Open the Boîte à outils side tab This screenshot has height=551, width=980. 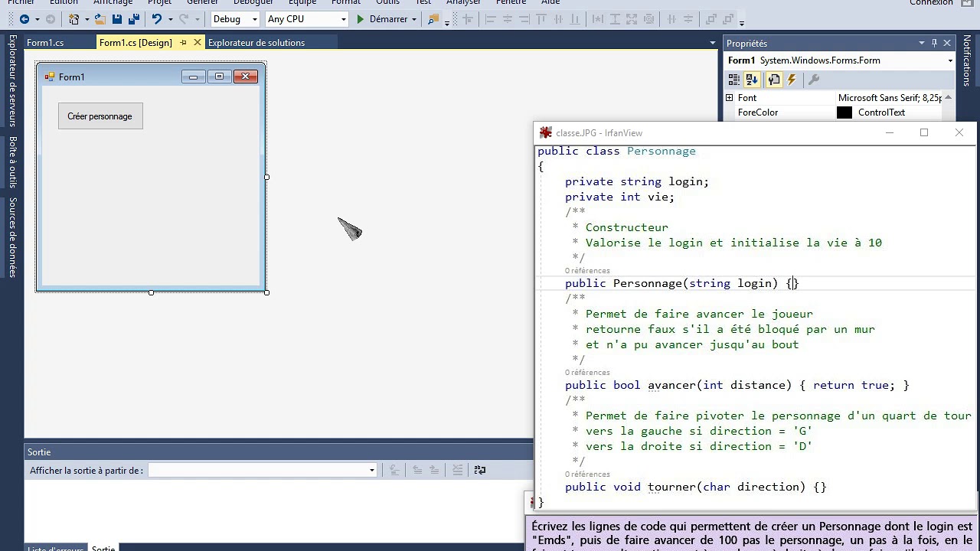(13, 161)
